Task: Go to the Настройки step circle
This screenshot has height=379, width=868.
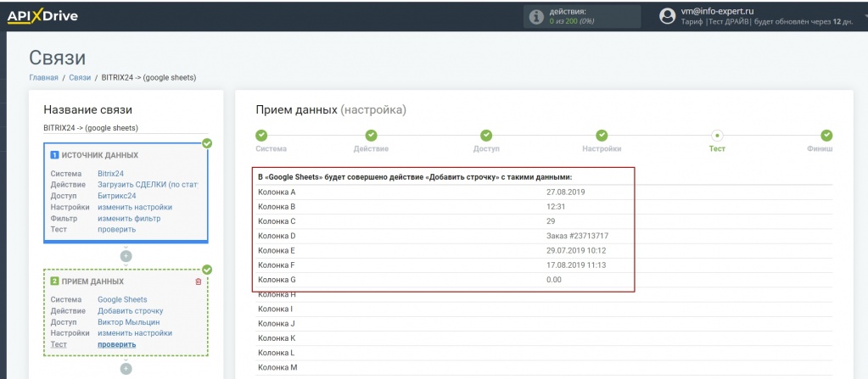Action: pyautogui.click(x=602, y=136)
